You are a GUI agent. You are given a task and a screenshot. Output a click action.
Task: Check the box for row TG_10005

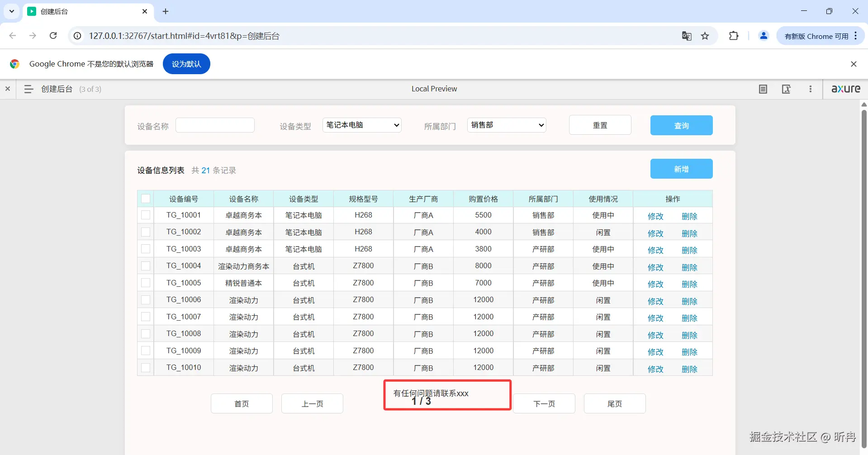click(146, 283)
